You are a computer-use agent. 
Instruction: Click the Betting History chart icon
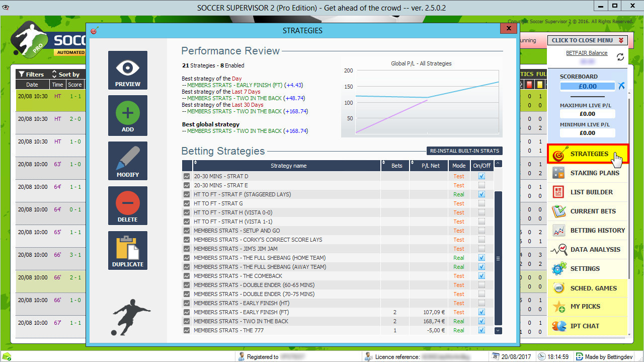pyautogui.click(x=558, y=231)
